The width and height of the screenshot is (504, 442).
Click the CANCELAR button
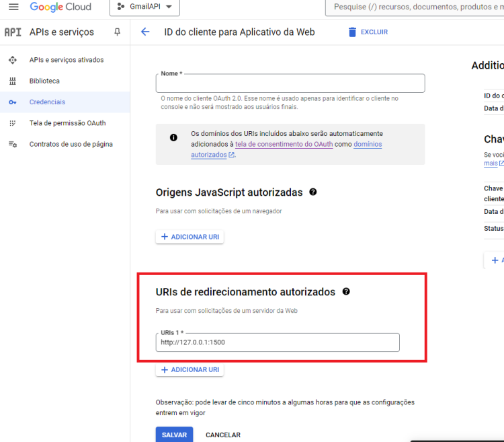(x=223, y=435)
